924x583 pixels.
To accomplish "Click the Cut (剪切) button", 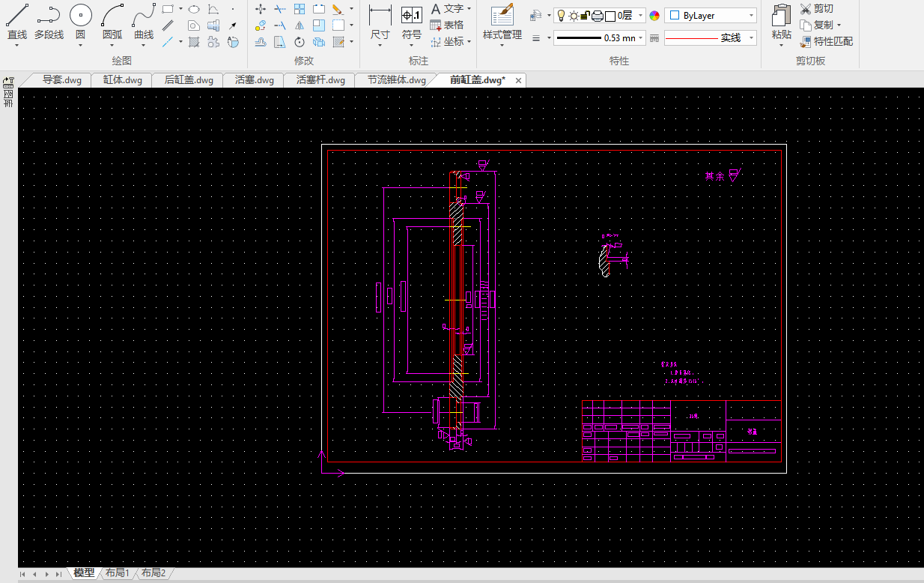I will point(816,8).
